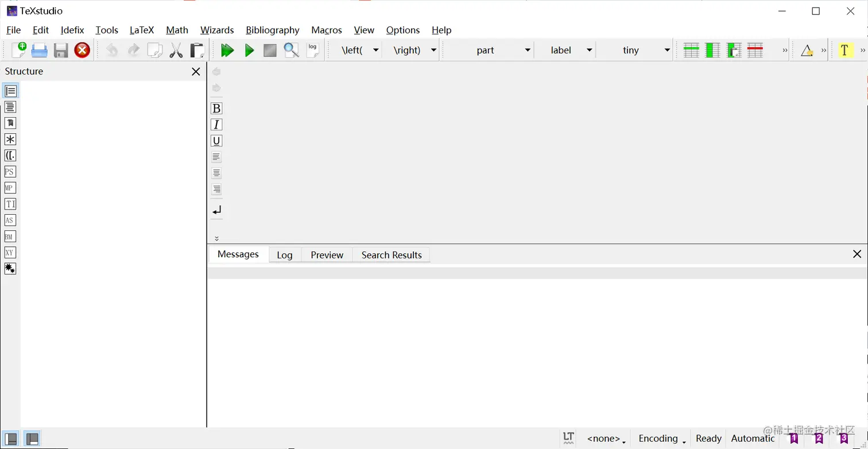Align text left in editor sidebar

pyautogui.click(x=216, y=157)
